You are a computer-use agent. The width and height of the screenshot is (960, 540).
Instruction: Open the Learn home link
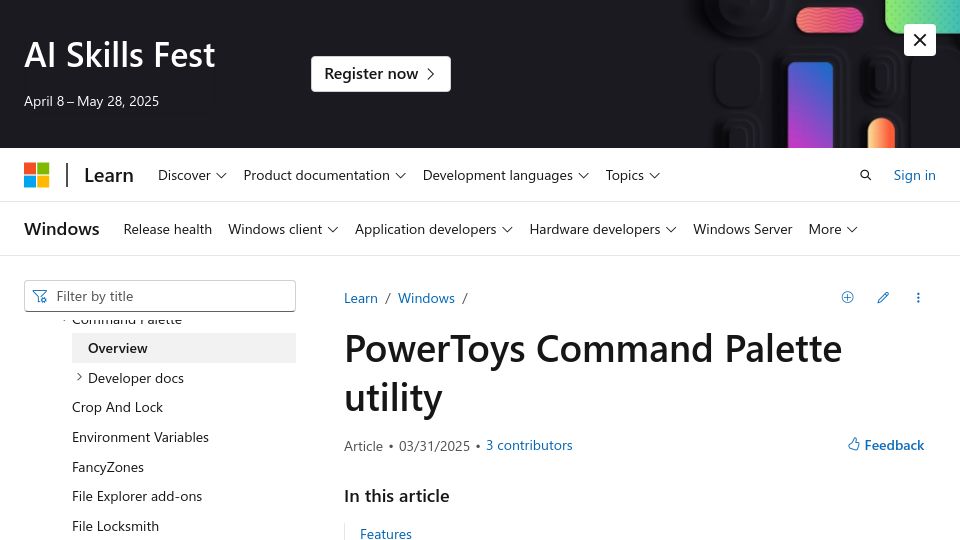[109, 175]
